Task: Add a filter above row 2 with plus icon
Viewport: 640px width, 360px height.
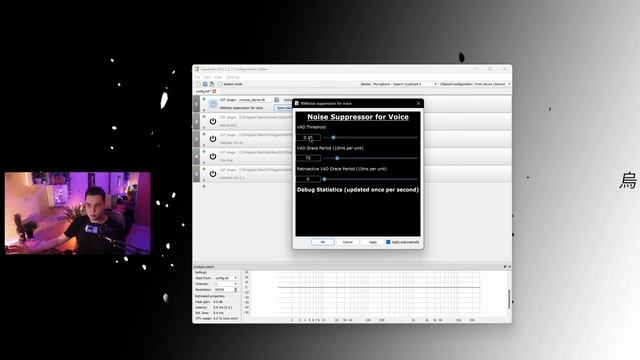Action: click(x=204, y=117)
